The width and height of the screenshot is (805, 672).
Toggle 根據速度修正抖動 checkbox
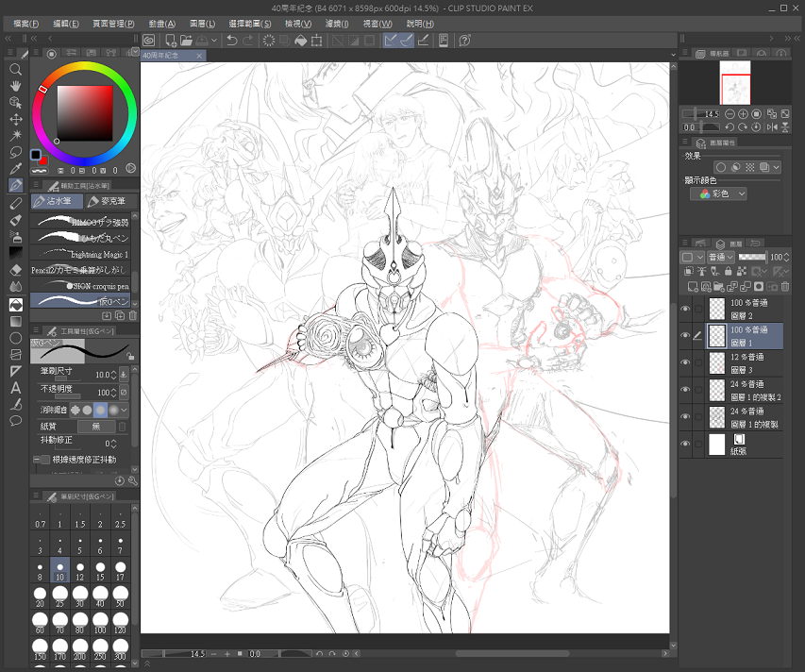(45, 460)
